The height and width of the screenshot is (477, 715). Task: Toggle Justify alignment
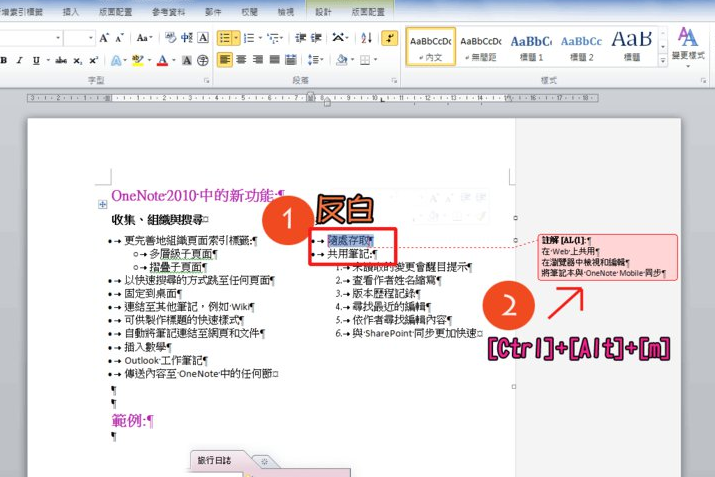(x=274, y=60)
